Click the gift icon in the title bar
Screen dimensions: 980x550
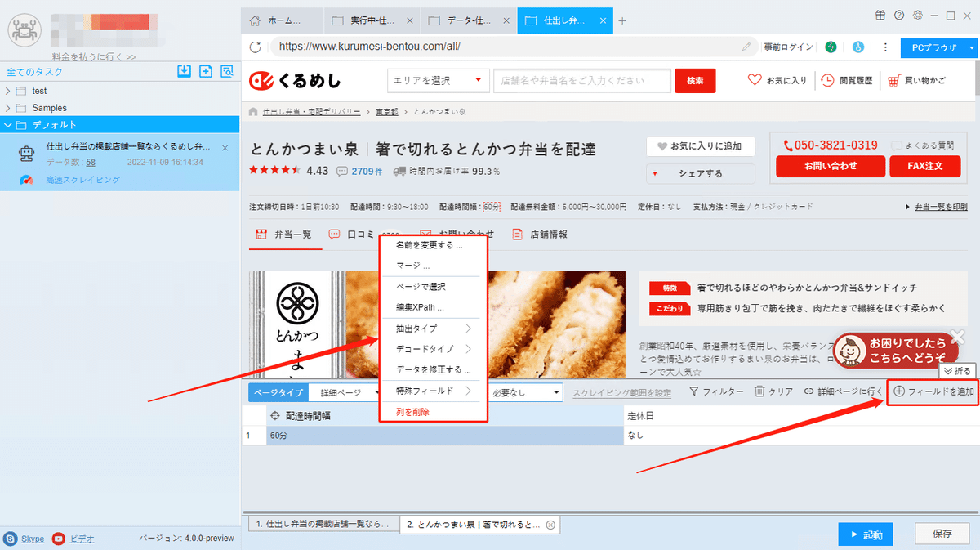[880, 15]
